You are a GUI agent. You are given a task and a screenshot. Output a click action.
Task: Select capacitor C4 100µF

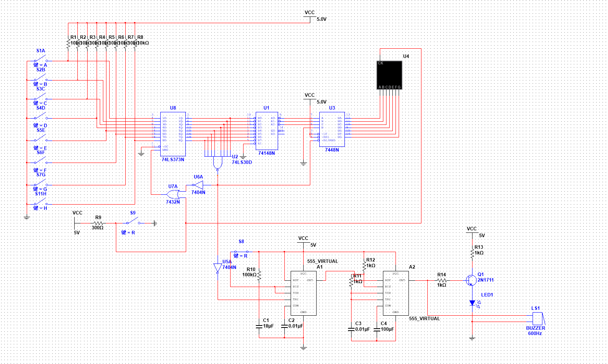pyautogui.click(x=377, y=329)
